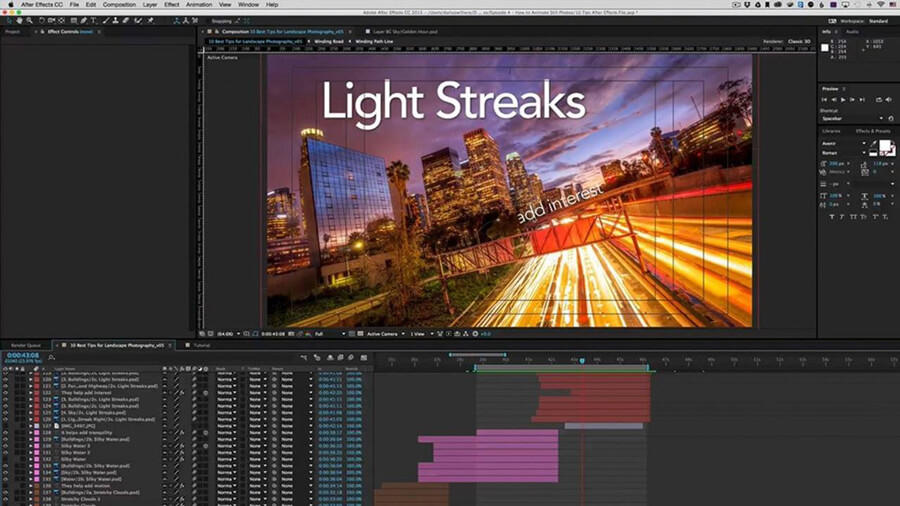The width and height of the screenshot is (900, 506).
Task: Open the Full resolution dropdown in viewer
Action: tap(330, 334)
